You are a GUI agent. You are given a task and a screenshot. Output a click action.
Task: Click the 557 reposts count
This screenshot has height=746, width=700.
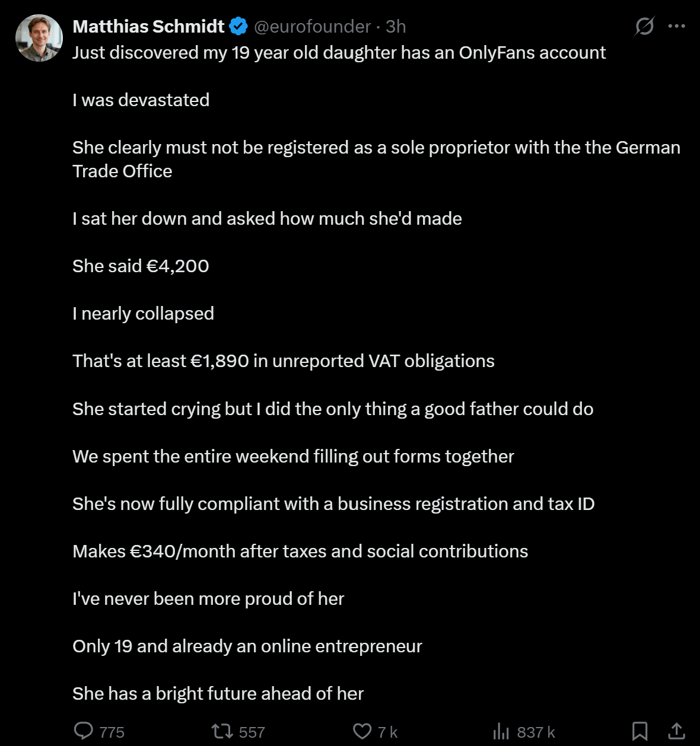(252, 732)
